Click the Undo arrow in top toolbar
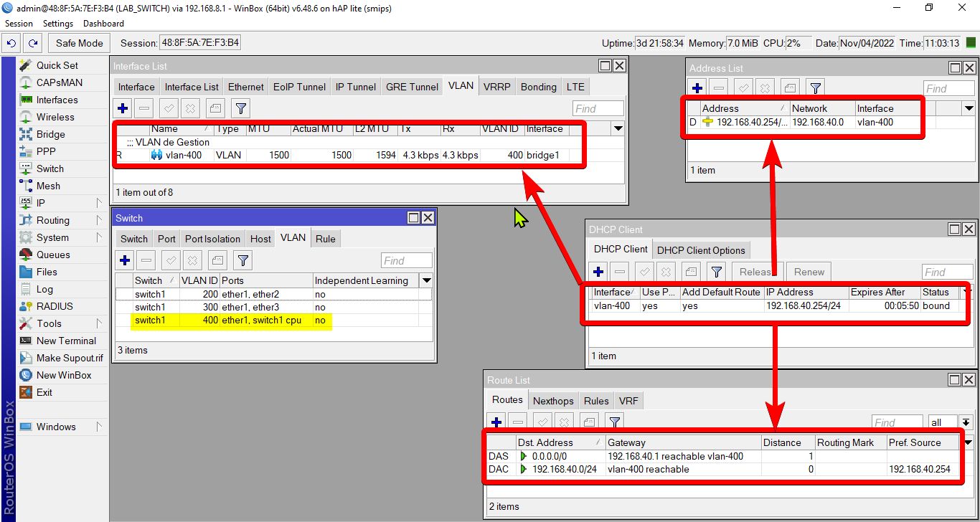 click(x=11, y=43)
